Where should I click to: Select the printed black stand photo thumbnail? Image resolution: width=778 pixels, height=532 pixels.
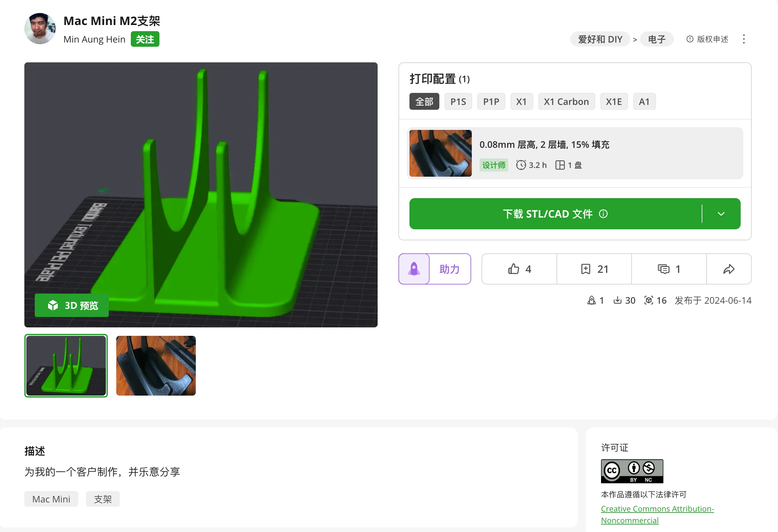pos(156,365)
